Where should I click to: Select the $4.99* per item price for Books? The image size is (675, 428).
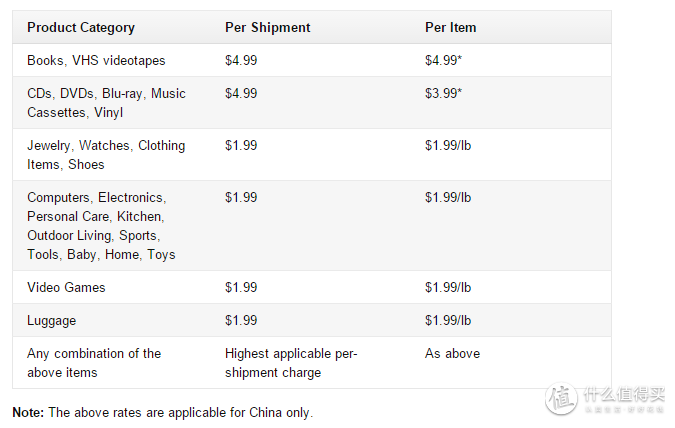443,60
